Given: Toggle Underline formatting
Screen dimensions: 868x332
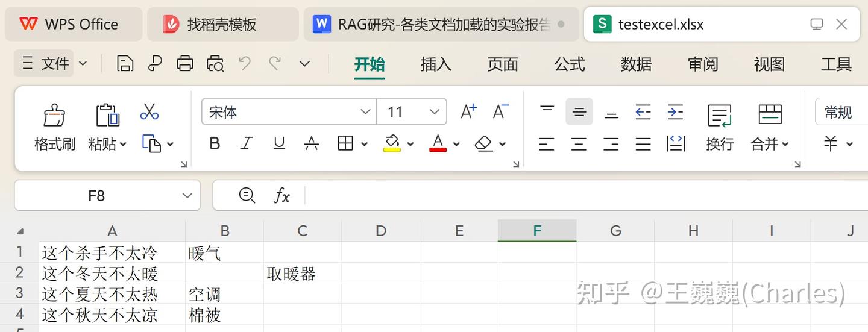Looking at the screenshot, I should click(279, 143).
